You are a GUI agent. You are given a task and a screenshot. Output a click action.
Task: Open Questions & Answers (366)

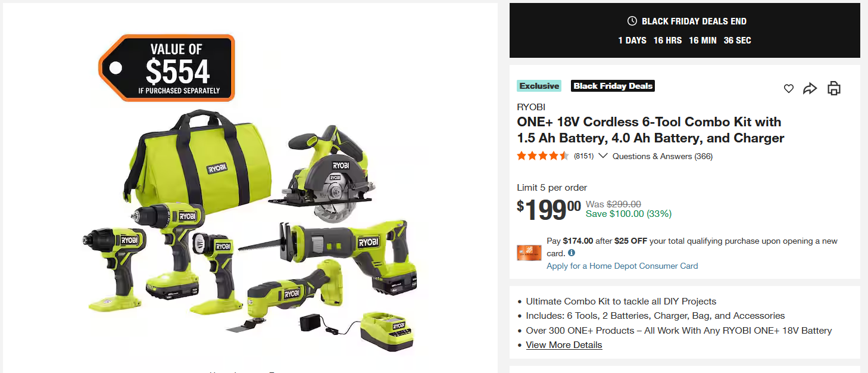[x=662, y=156]
